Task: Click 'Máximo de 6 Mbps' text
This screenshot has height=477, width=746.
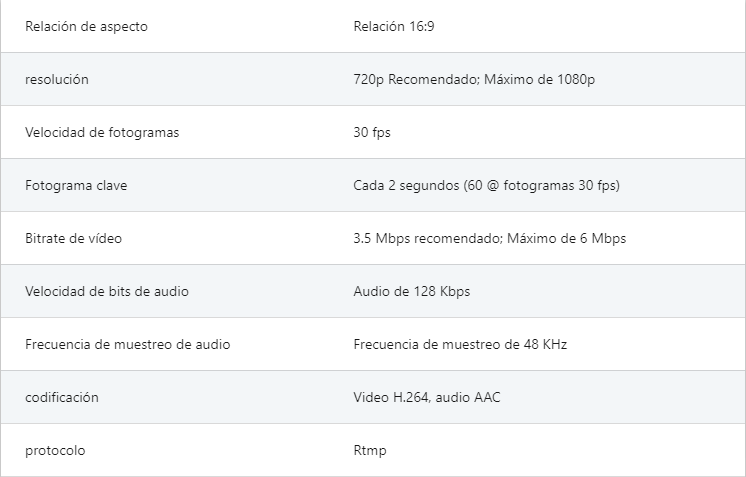Action: tap(566, 238)
